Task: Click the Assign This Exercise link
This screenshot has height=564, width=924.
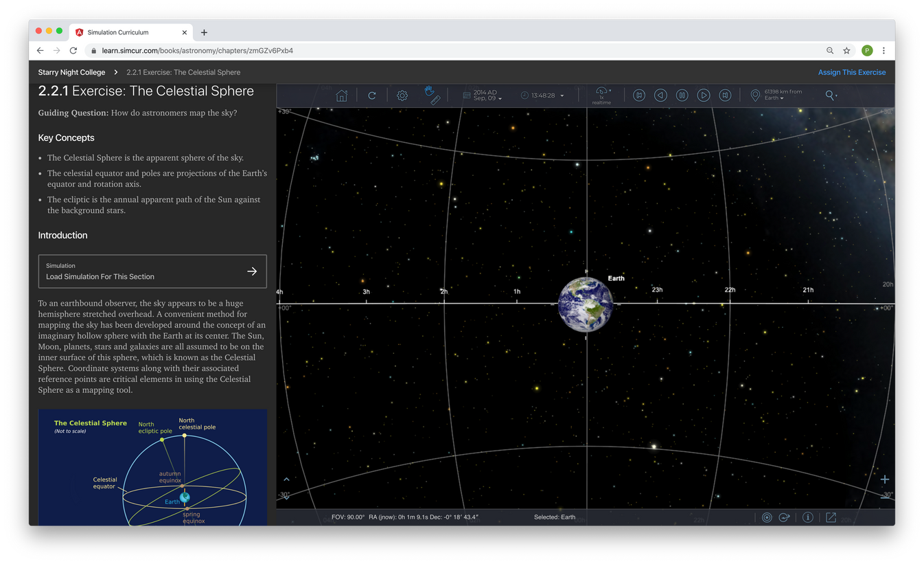Action: pyautogui.click(x=851, y=72)
